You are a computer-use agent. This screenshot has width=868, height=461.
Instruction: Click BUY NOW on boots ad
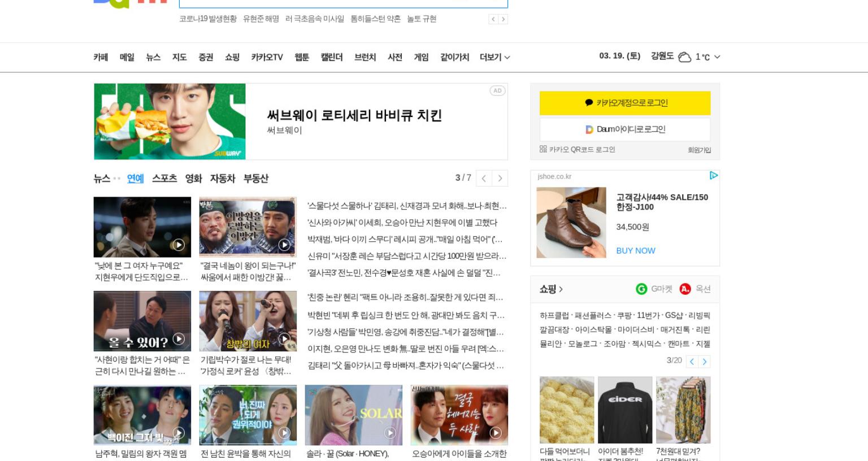click(636, 251)
